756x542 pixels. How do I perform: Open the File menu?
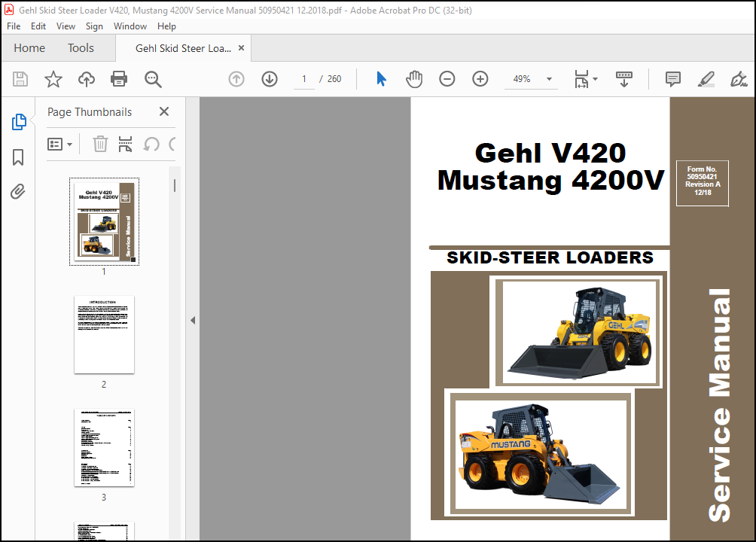(14, 26)
